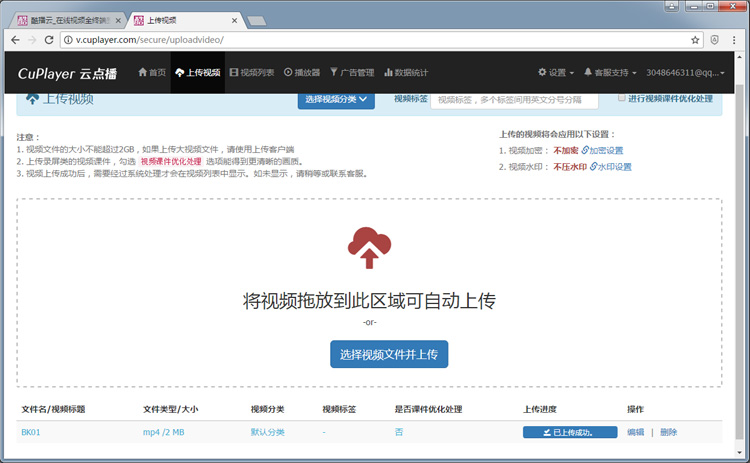Click the CuPlayer 云点播 logo
The width and height of the screenshot is (750, 463).
66,73
